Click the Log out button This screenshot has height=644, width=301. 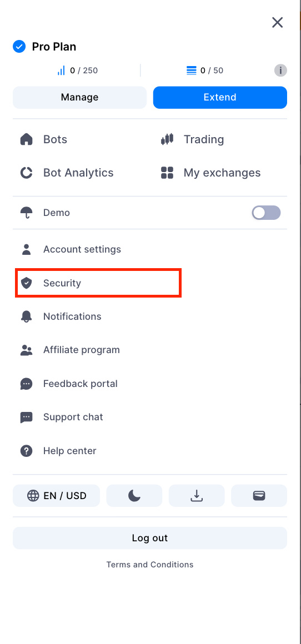tap(150, 538)
